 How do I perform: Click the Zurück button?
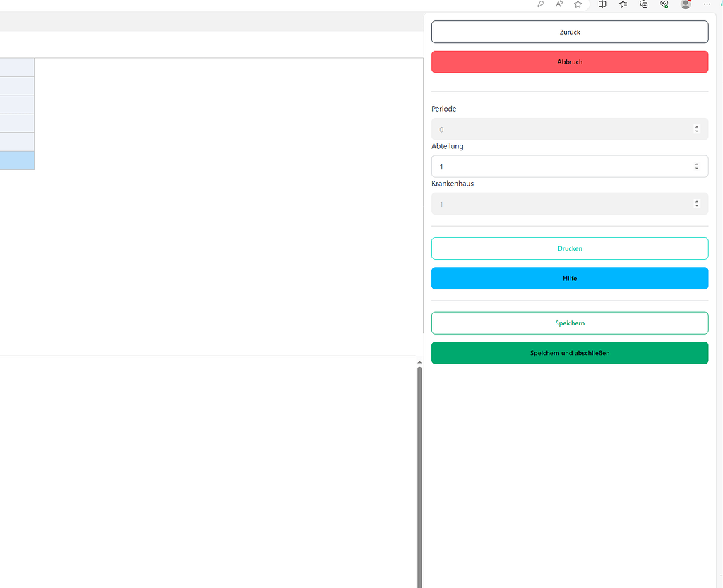click(570, 31)
